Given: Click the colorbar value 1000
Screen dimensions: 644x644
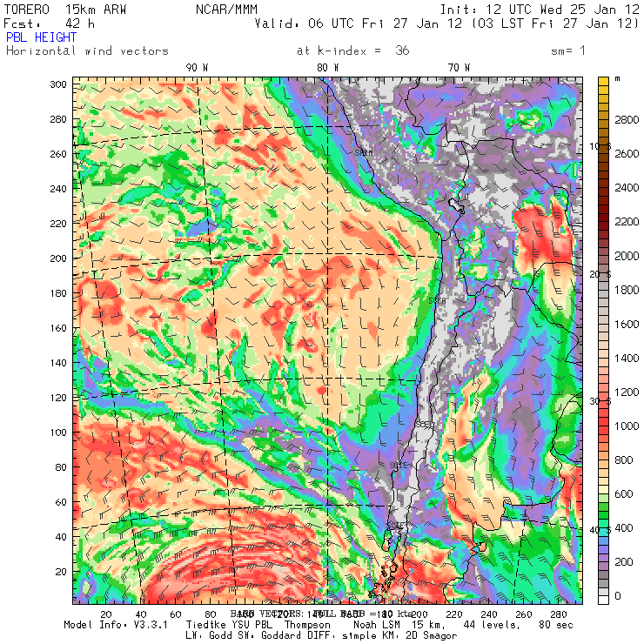Looking at the screenshot, I should click(x=627, y=426).
